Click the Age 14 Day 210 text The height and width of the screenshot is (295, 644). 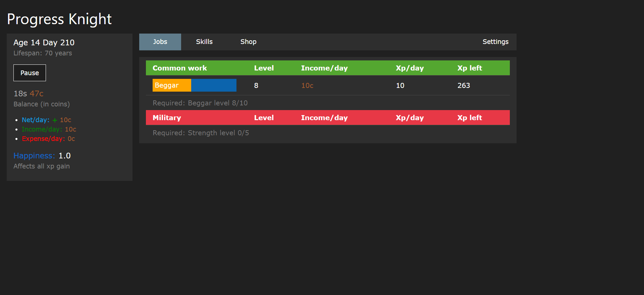pos(44,43)
